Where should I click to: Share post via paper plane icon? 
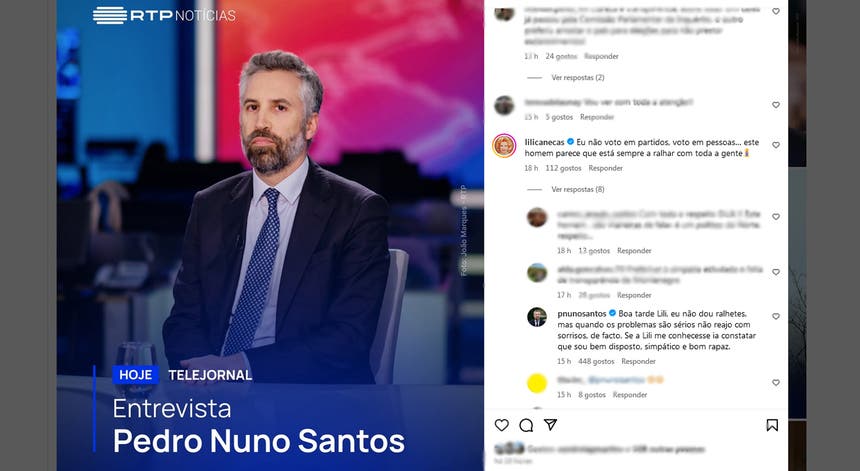pos(550,425)
